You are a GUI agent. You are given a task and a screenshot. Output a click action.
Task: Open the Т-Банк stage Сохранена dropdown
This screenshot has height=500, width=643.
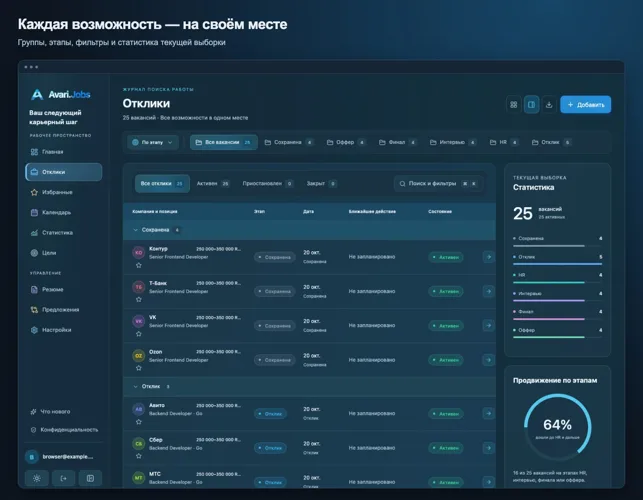click(274, 291)
